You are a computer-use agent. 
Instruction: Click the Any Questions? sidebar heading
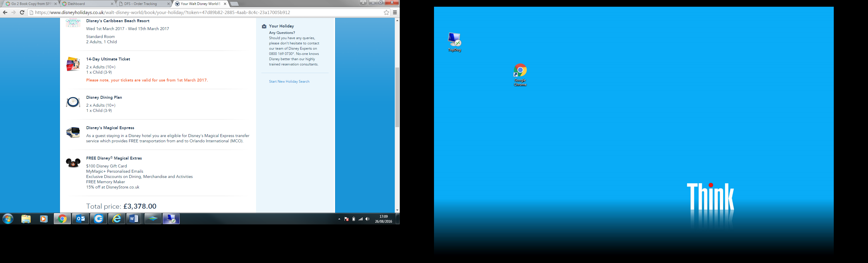[282, 33]
